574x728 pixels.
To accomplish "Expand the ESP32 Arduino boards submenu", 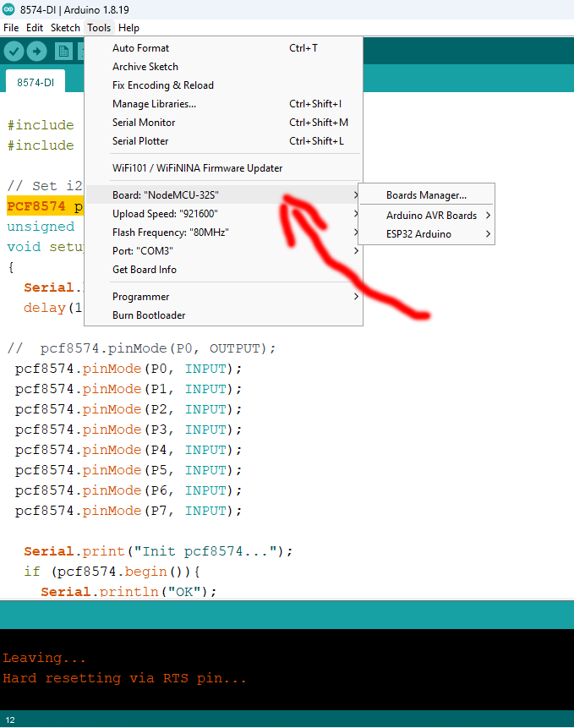I will [x=418, y=234].
